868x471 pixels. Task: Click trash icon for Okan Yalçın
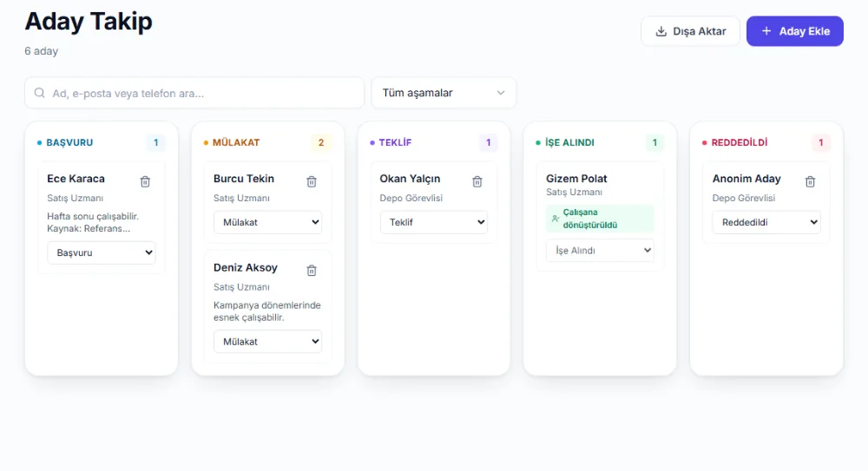pos(477,181)
